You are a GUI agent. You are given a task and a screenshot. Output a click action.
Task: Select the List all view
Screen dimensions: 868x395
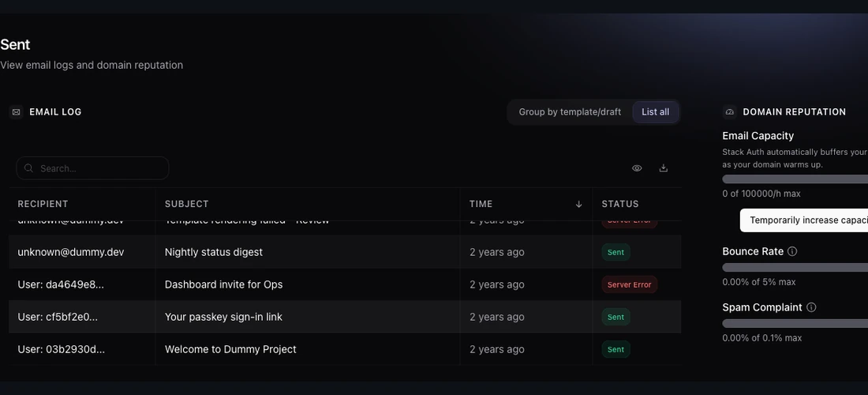pyautogui.click(x=656, y=112)
